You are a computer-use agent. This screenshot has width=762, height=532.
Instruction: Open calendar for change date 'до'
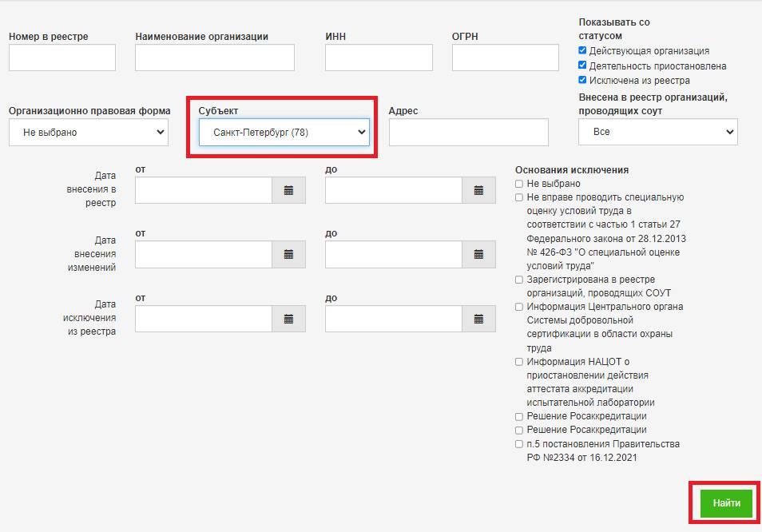(478, 254)
